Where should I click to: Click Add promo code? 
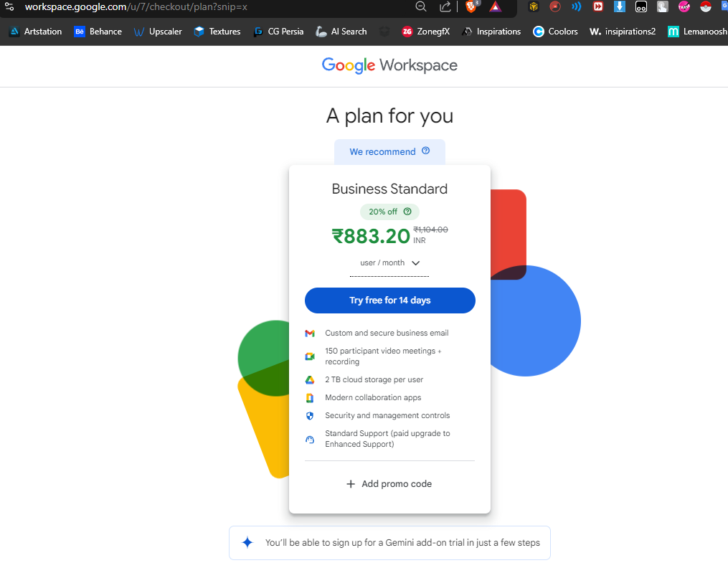click(x=389, y=484)
